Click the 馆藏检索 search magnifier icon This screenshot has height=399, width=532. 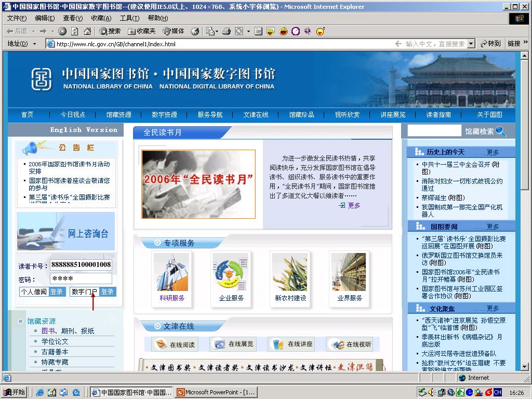click(501, 131)
